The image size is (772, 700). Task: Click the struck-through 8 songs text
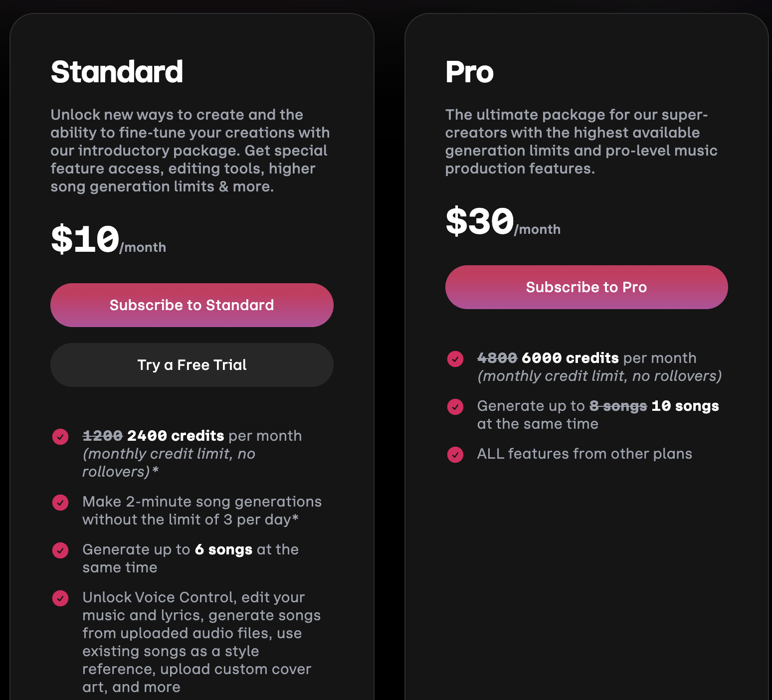pyautogui.click(x=618, y=406)
